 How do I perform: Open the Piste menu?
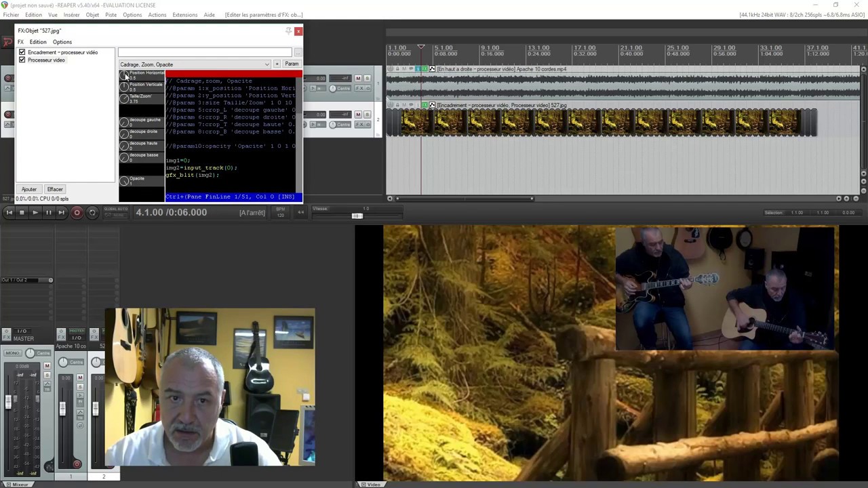(x=111, y=15)
